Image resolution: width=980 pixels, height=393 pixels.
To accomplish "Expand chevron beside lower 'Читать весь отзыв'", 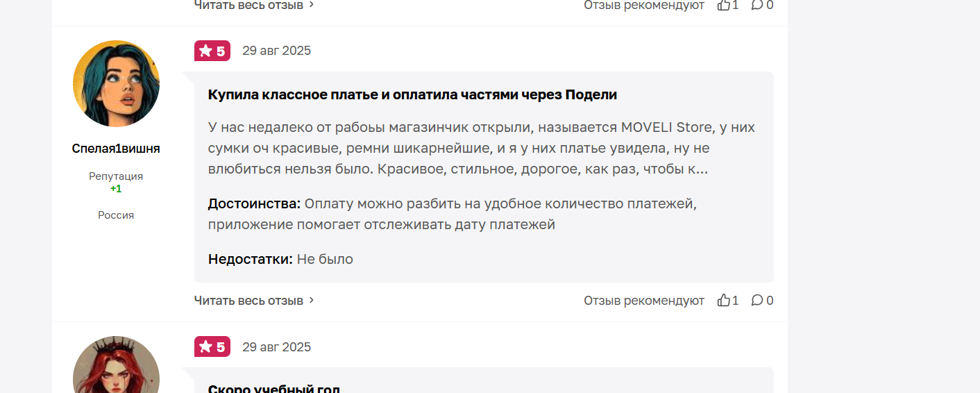I will [312, 300].
